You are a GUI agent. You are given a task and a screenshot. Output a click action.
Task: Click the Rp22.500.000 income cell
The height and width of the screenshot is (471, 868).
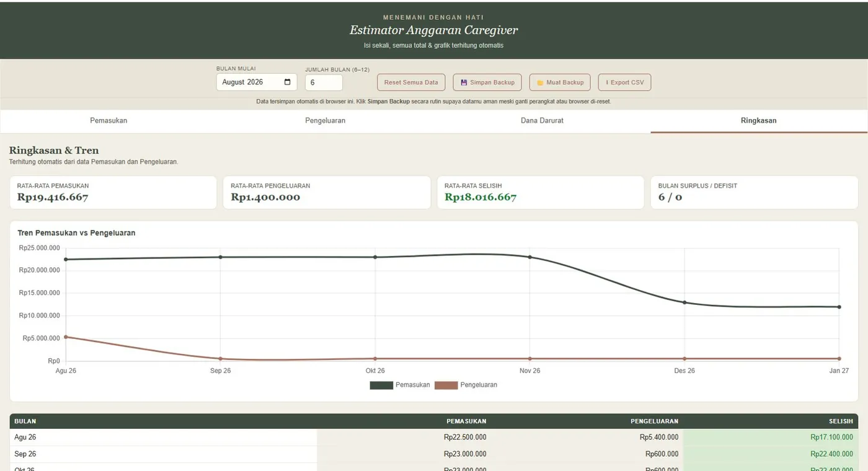[x=465, y=438]
